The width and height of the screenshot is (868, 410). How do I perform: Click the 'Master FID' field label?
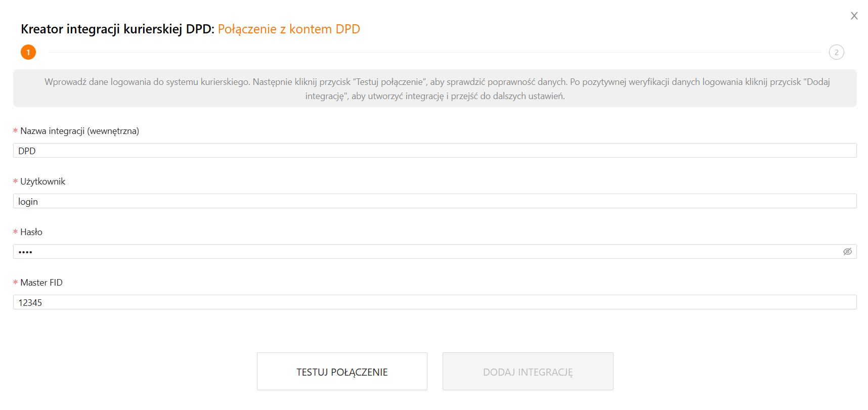tap(41, 283)
